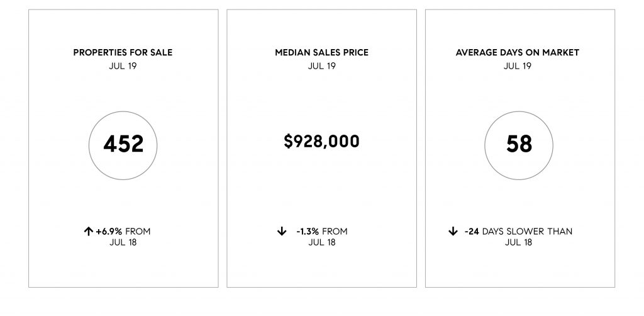This screenshot has height=316, width=644.
Task: Click JUL 19 under Median Sales Price
Action: pyautogui.click(x=321, y=65)
